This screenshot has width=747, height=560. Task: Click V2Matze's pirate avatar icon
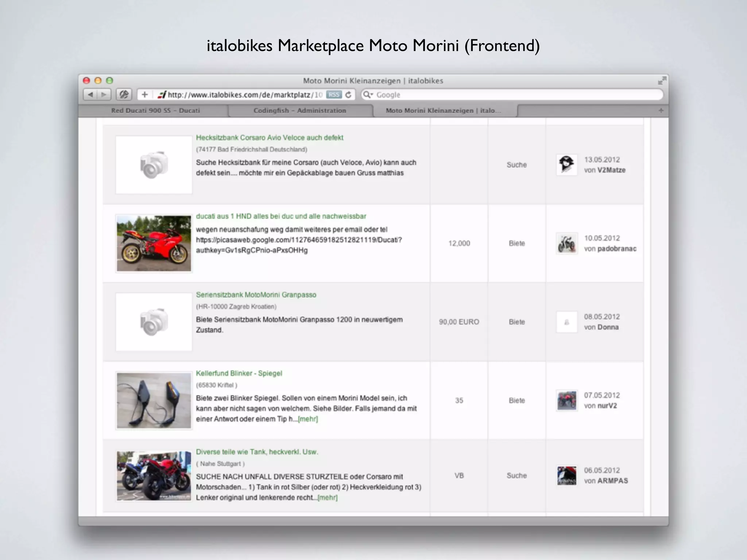(566, 165)
